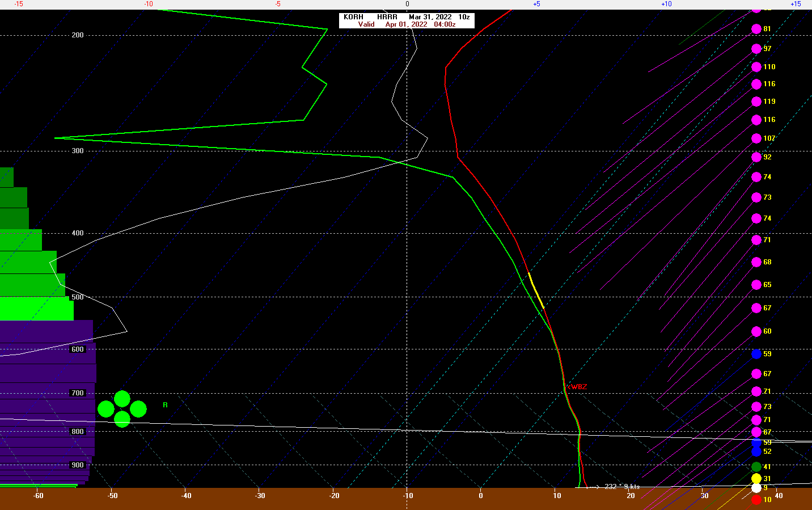Click the yellow segment on the temperature line
The height and width of the screenshot is (510, 812).
536,290
